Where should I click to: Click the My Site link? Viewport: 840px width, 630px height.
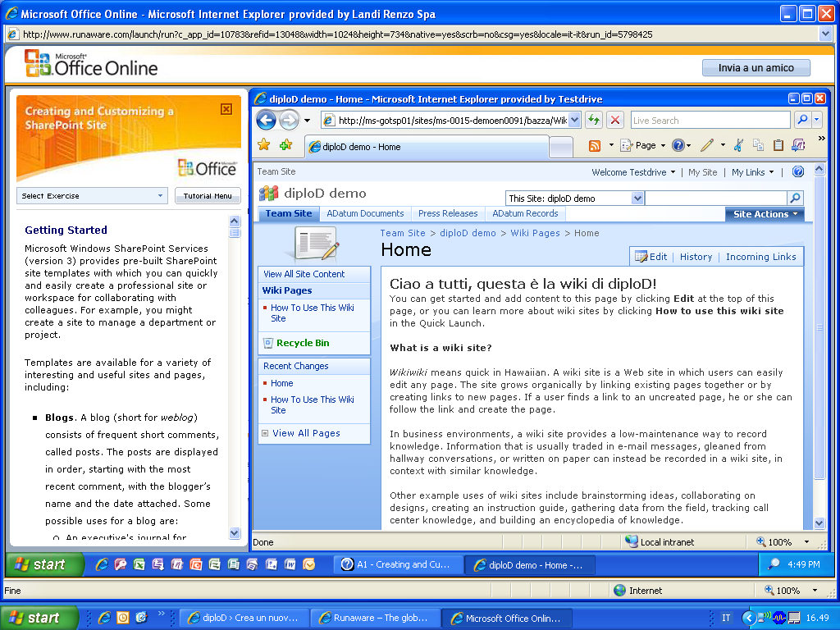(702, 172)
